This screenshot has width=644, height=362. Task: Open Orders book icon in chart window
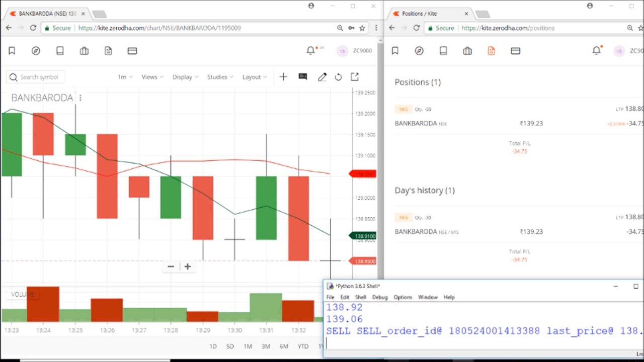click(60, 51)
